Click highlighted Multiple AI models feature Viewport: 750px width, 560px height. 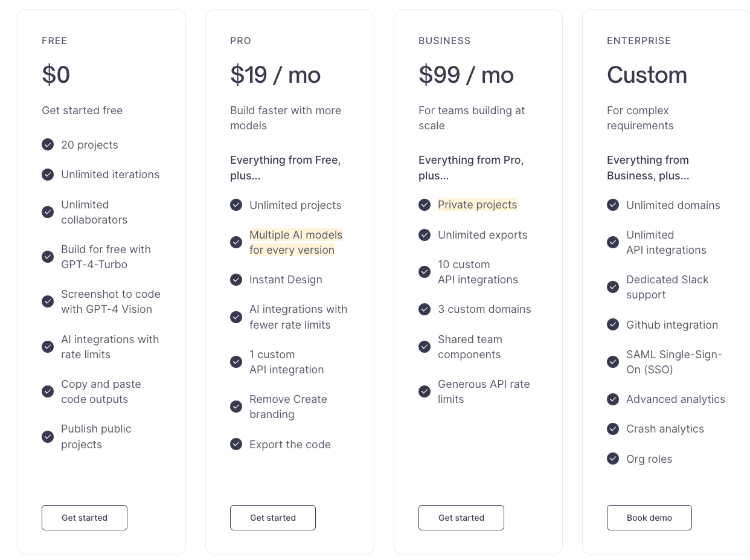coord(296,242)
